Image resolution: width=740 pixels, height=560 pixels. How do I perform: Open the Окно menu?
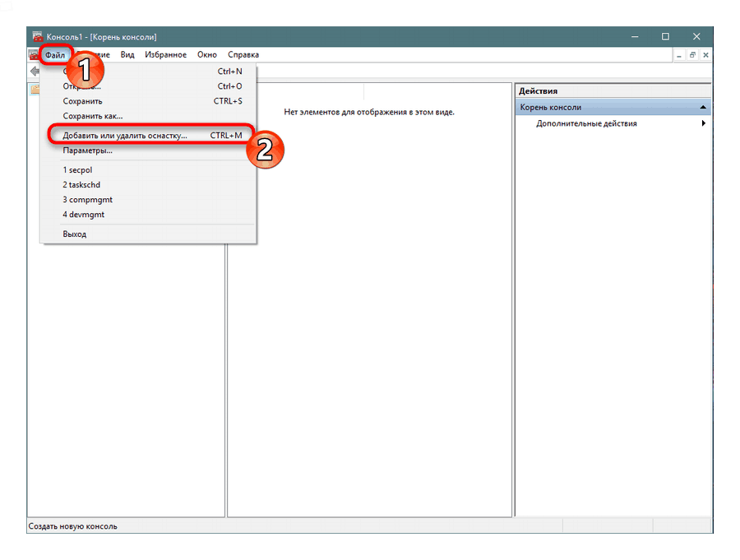(x=206, y=55)
